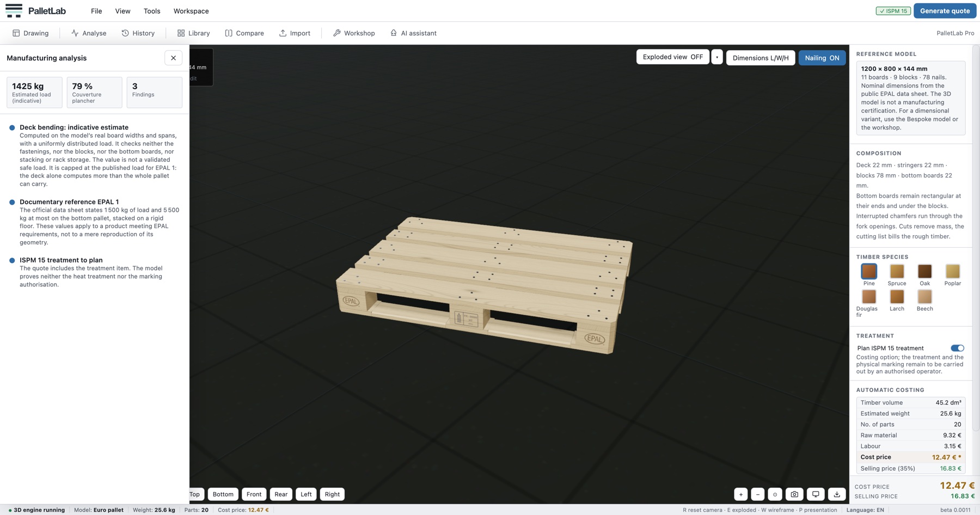Screen dimensions: 980x515
Task: Select the Douglas fir timber swatch
Action: [x=869, y=297]
